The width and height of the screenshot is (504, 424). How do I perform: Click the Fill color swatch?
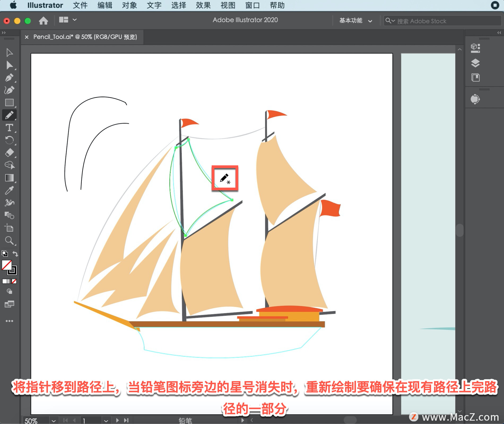(6, 265)
